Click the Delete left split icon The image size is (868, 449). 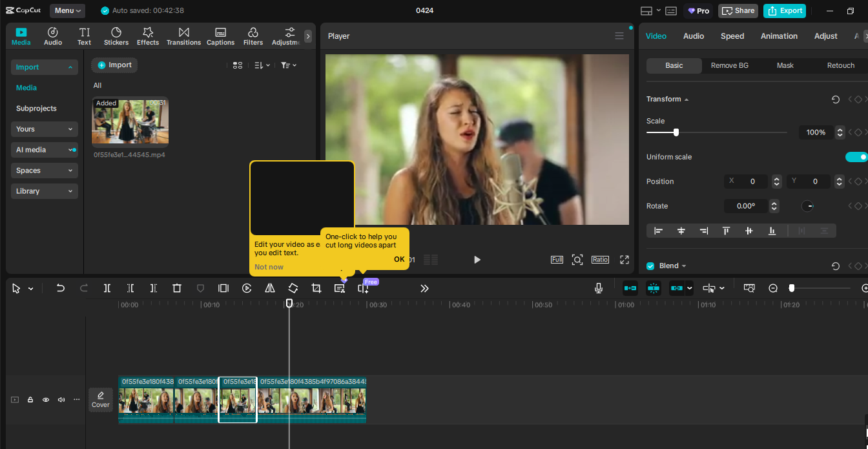(x=130, y=288)
